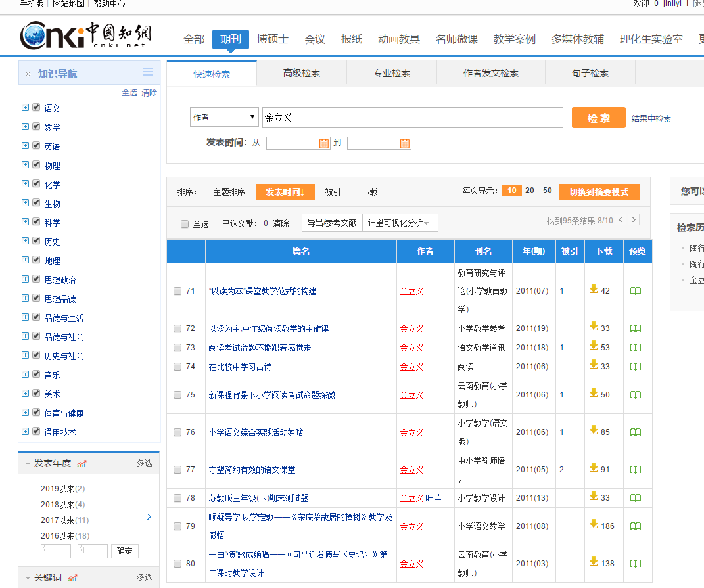Sort results by 发表时间
The height and width of the screenshot is (588, 704).
click(285, 192)
